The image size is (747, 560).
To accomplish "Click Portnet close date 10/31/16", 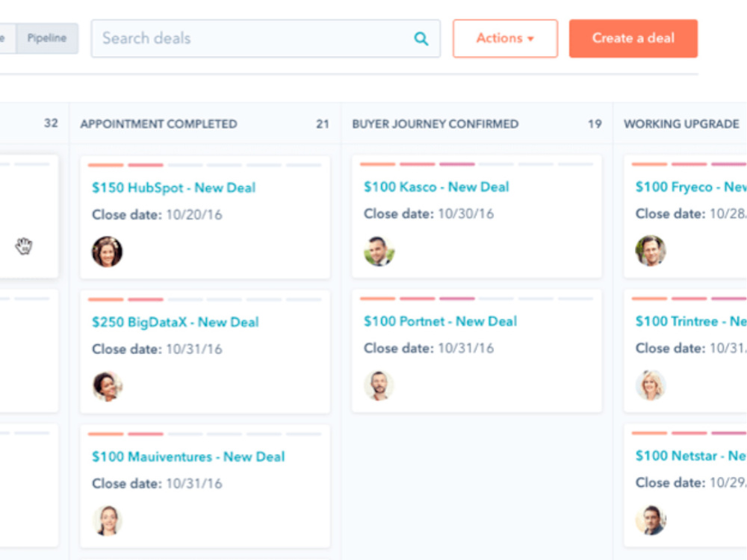I will [x=466, y=348].
